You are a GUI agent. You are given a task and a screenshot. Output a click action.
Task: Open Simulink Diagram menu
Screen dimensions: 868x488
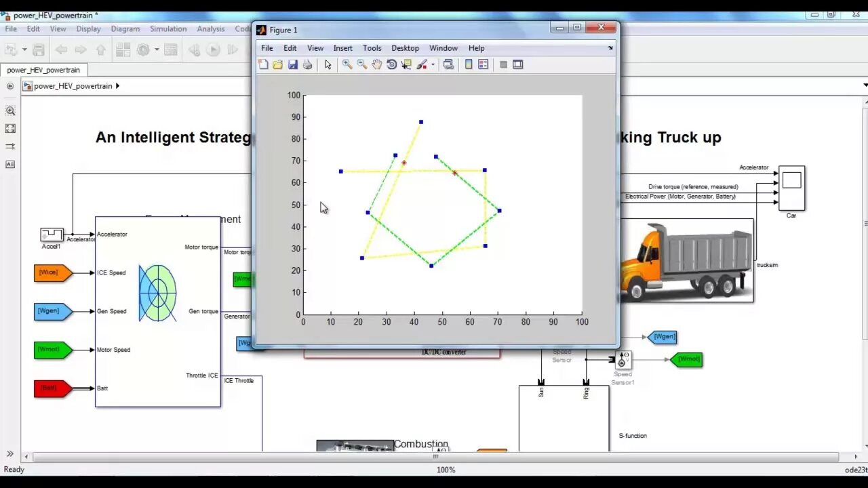click(125, 29)
